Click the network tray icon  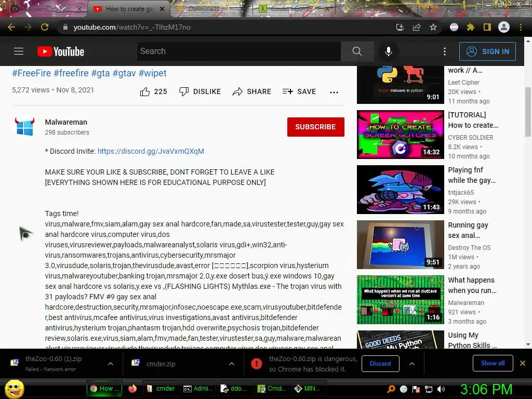coord(429,389)
